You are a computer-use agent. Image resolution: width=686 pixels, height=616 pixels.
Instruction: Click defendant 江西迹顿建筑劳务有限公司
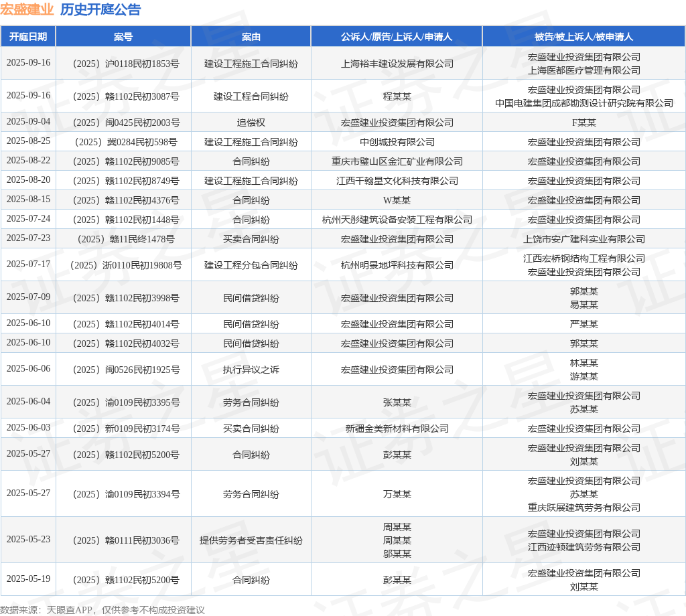(584, 547)
